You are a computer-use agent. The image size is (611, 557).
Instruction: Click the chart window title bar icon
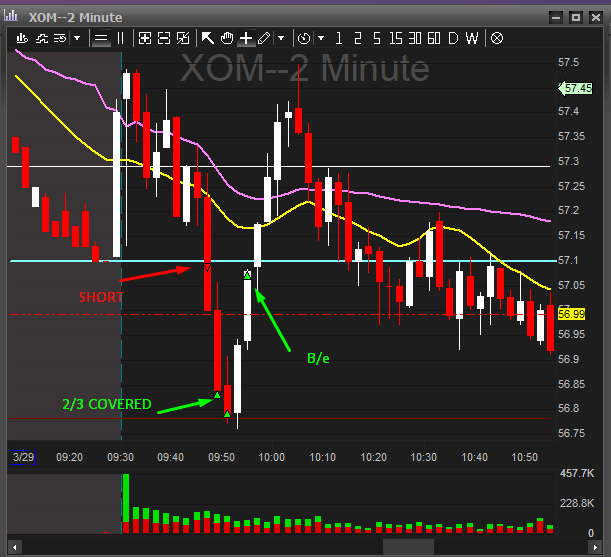tap(11, 16)
